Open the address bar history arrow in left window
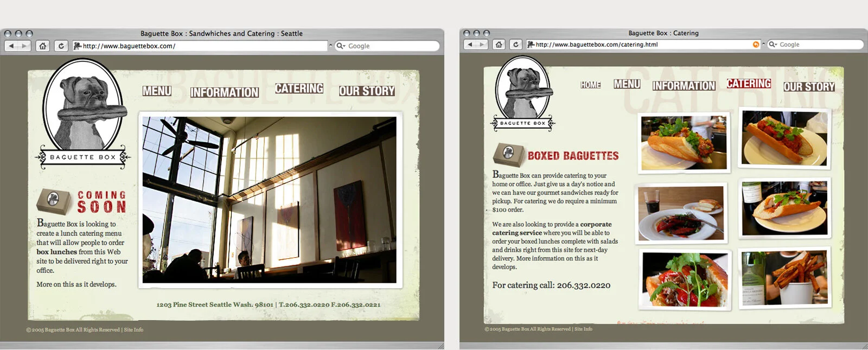This screenshot has height=350, width=868. [330, 46]
